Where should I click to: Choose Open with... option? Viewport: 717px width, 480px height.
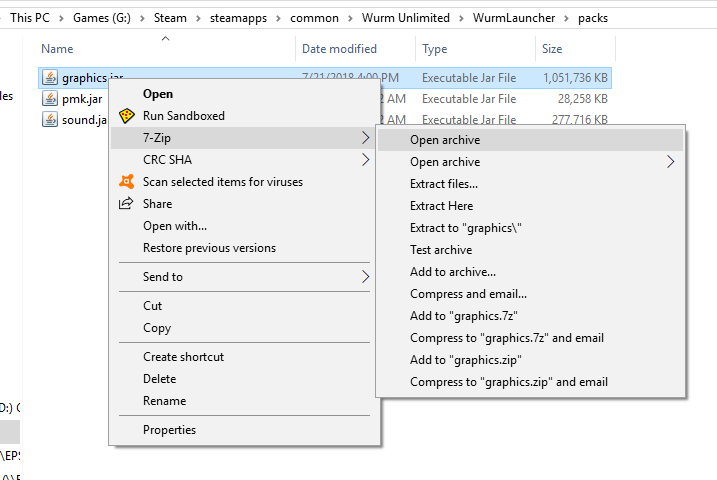coord(245,226)
